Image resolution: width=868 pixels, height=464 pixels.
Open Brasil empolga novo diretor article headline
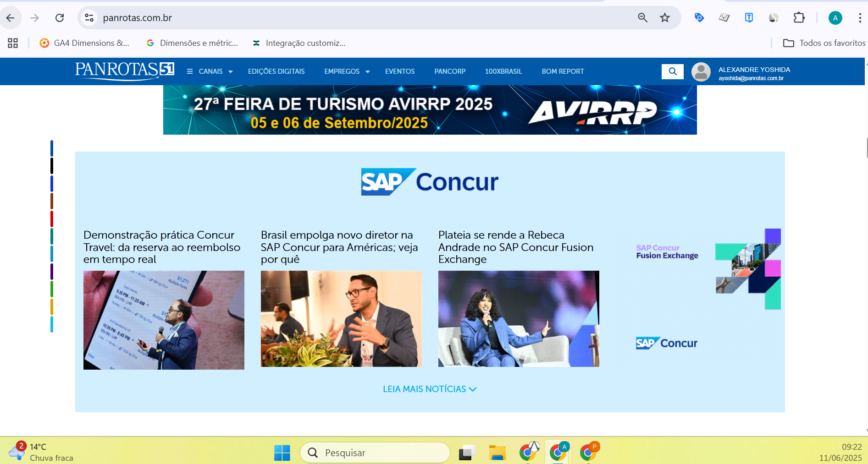click(339, 247)
